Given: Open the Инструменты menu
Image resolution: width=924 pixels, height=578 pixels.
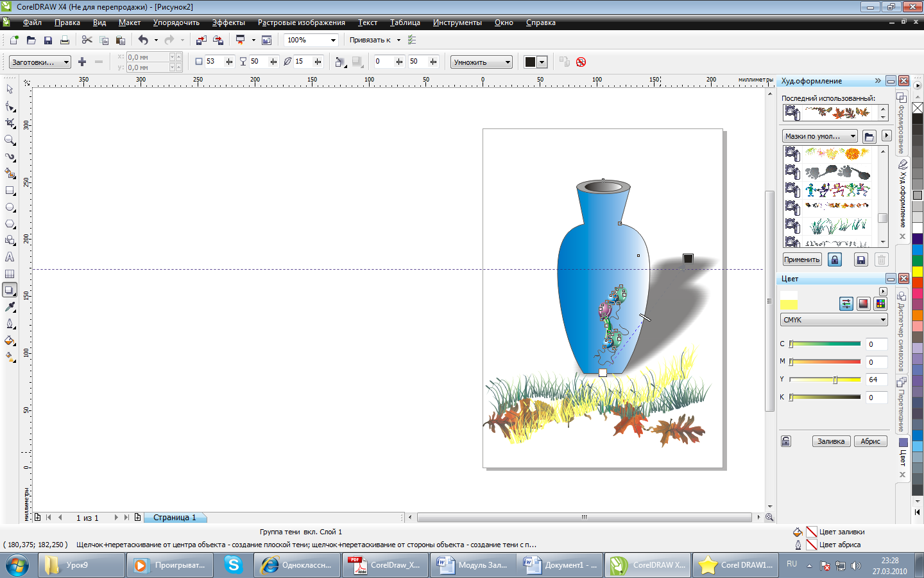Looking at the screenshot, I should (x=457, y=22).
